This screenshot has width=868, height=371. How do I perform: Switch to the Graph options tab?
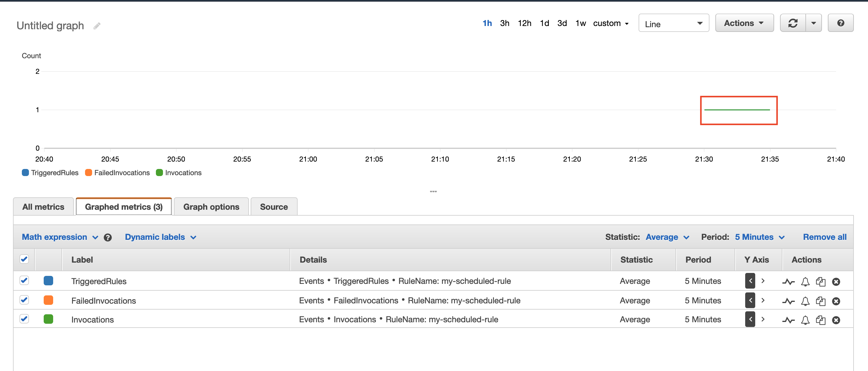tap(211, 207)
